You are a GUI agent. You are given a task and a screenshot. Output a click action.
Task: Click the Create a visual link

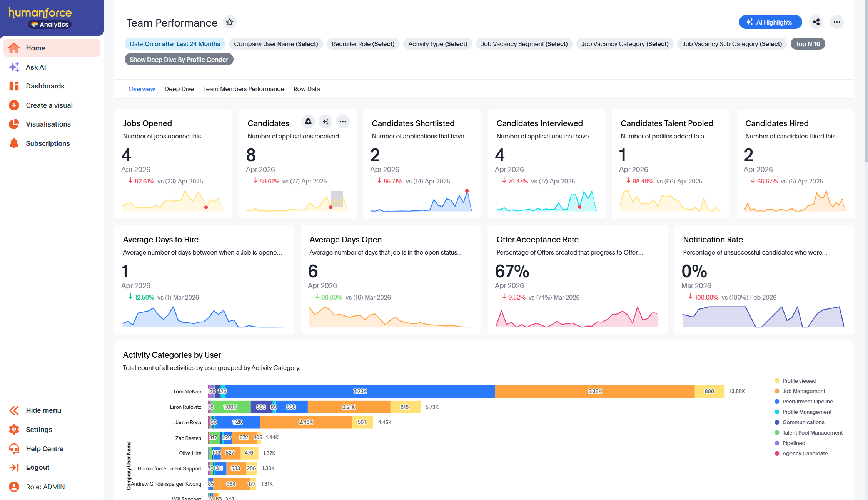49,105
